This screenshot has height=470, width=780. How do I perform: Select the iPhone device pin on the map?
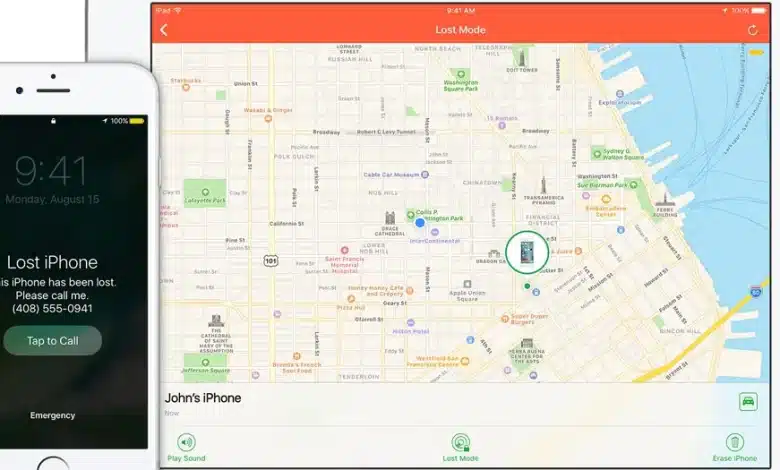pyautogui.click(x=527, y=252)
